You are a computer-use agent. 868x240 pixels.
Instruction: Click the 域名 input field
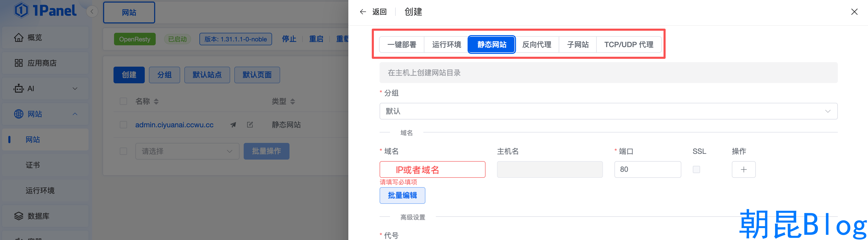click(x=432, y=169)
